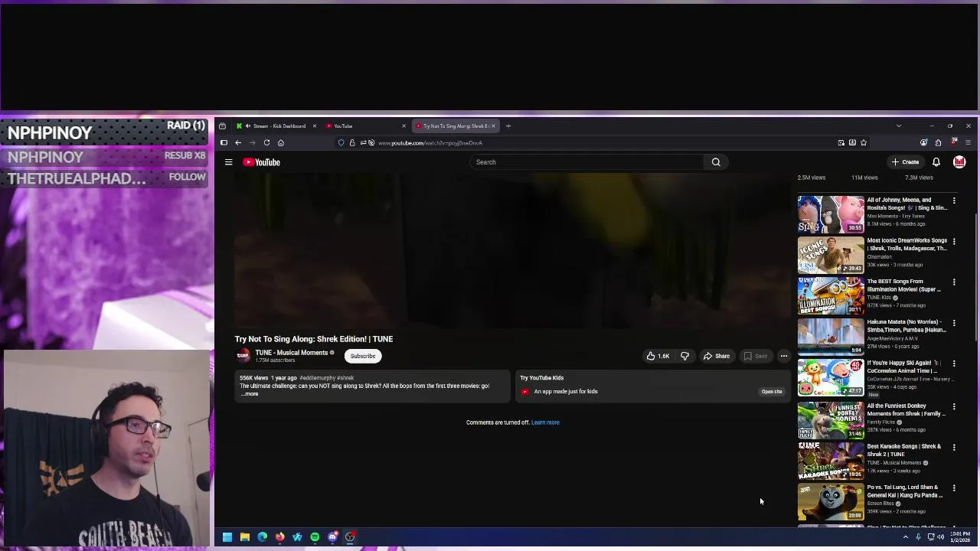Screen dimensions: 980x551
Task: Click the address bar URL
Action: [430, 143]
